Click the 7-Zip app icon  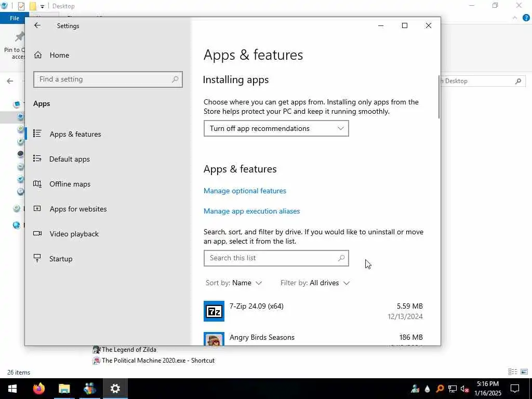[214, 311]
